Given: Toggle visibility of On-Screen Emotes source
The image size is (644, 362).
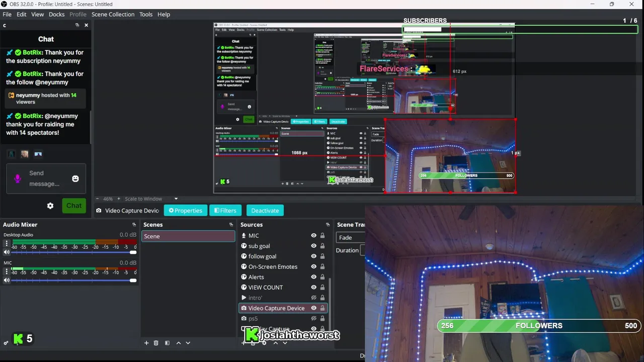Looking at the screenshot, I should coord(313,266).
